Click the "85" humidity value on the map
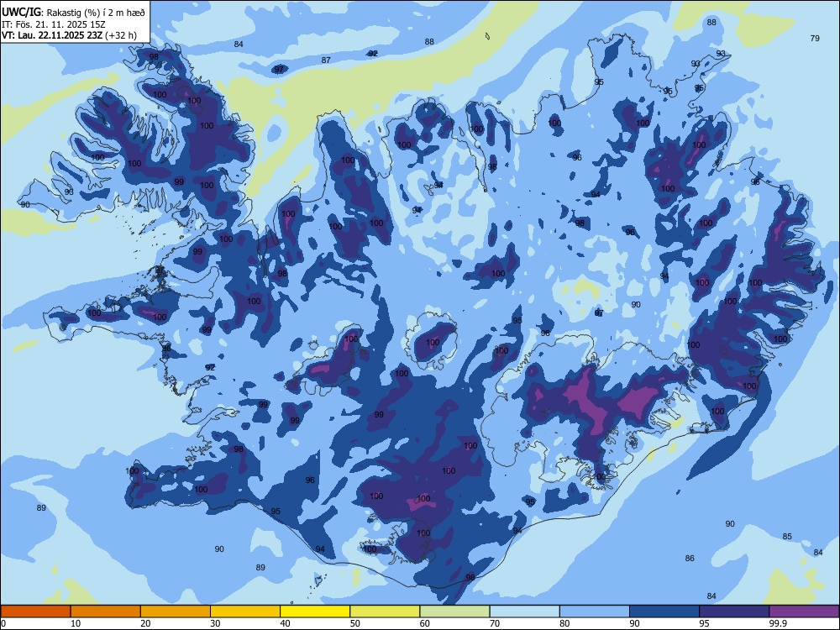The height and width of the screenshot is (630, 840). click(787, 536)
